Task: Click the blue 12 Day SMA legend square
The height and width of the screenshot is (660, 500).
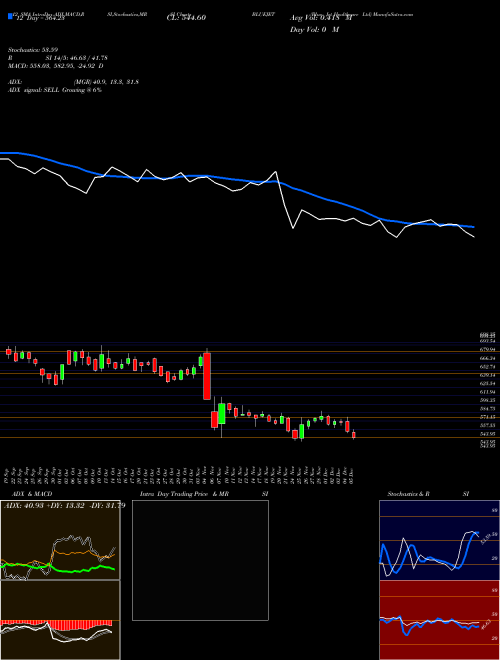Action: pyautogui.click(x=10, y=16)
